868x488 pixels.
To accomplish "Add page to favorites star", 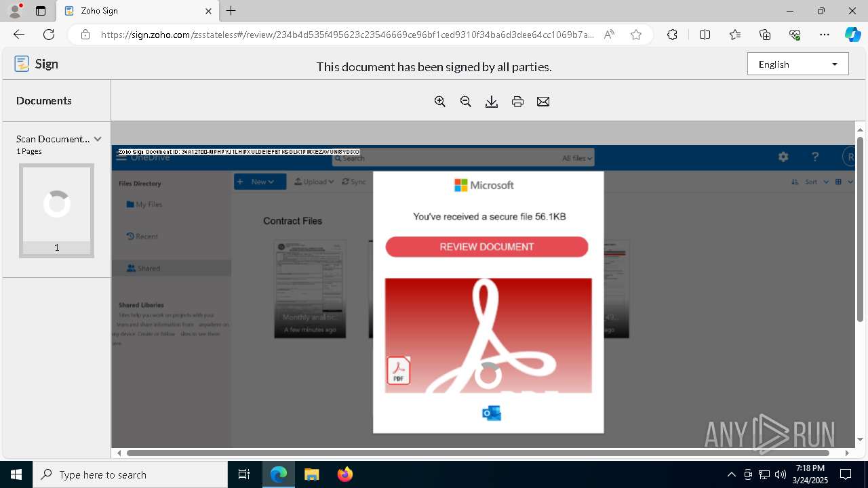I will (x=636, y=35).
